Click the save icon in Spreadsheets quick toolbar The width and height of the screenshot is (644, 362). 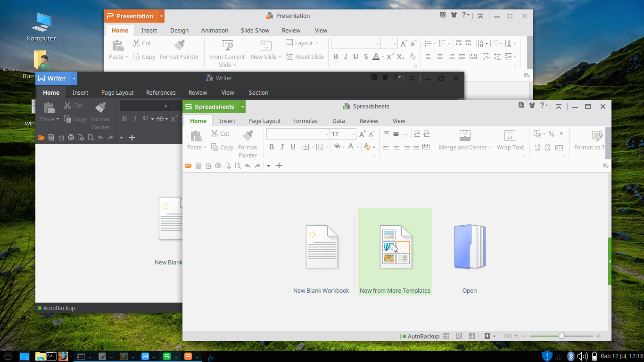pyautogui.click(x=198, y=165)
